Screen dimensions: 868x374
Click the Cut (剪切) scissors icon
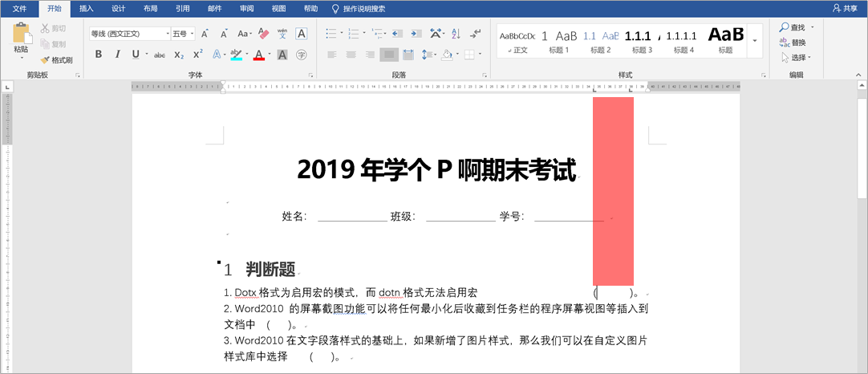(45, 28)
